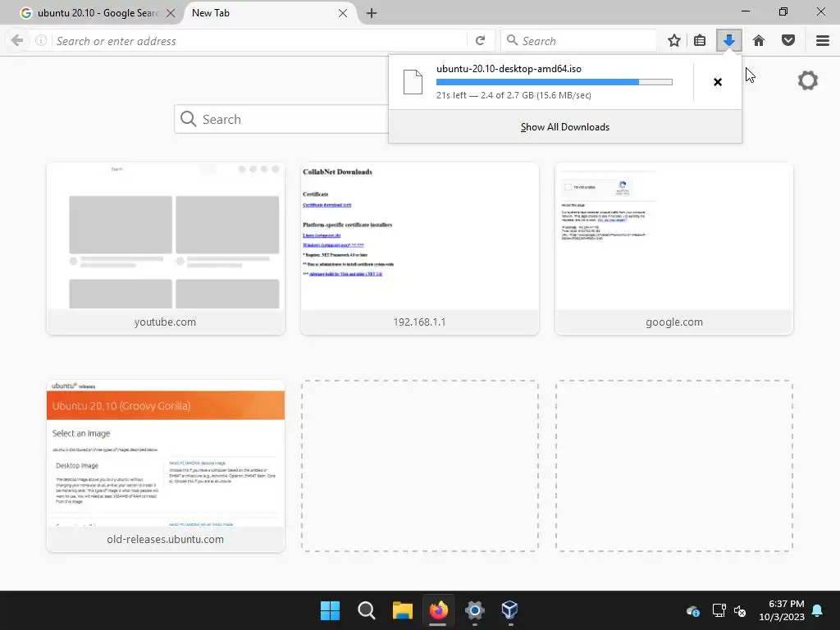Image resolution: width=840 pixels, height=630 pixels.
Task: Open the youtube.com tile
Action: 166,249
